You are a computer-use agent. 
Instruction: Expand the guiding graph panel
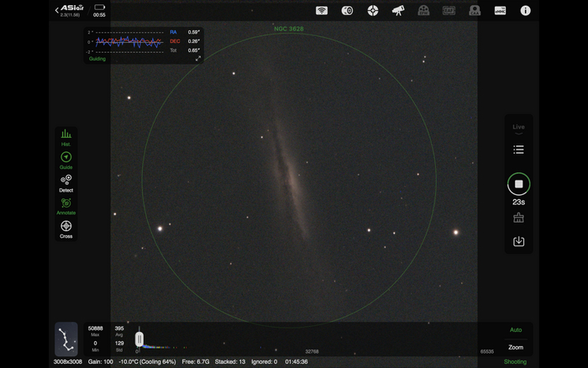point(198,59)
